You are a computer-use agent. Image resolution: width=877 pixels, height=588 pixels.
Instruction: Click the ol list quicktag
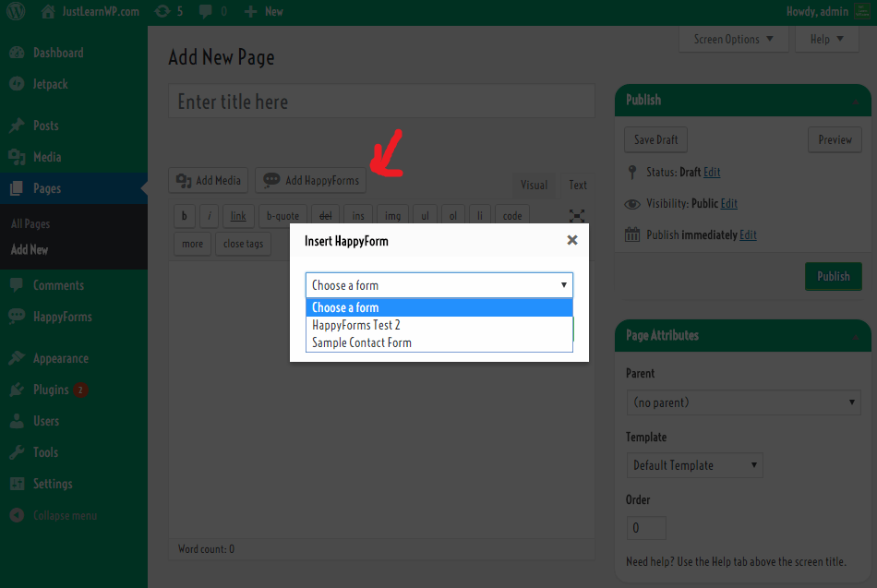pos(453,216)
